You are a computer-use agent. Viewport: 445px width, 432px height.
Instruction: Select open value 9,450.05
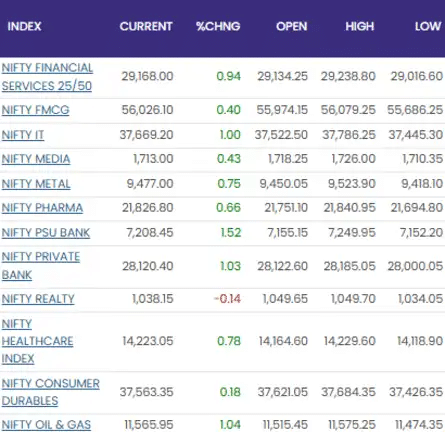point(284,183)
